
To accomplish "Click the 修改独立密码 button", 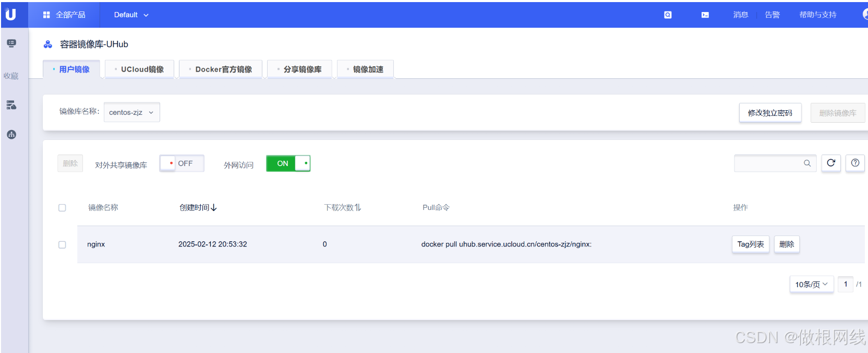I will [x=770, y=113].
